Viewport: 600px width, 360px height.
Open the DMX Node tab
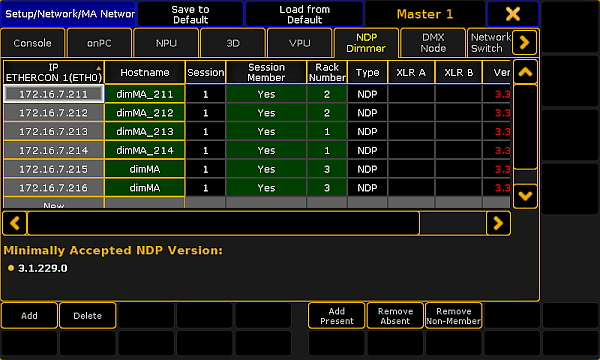[433, 43]
